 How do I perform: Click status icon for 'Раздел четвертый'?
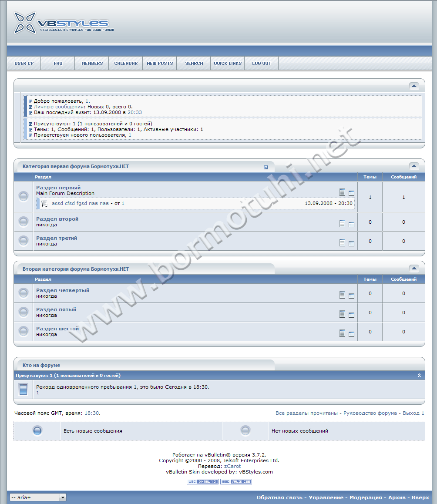(x=24, y=293)
